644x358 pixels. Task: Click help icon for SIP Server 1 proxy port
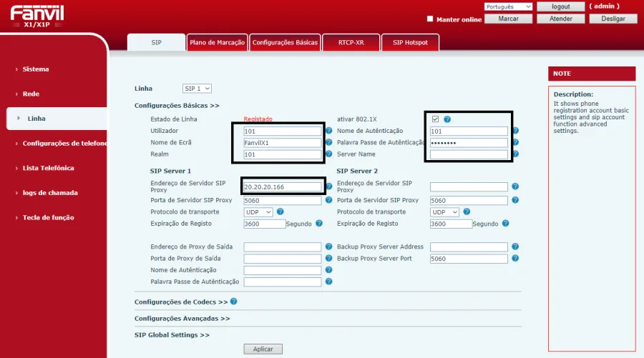(x=328, y=200)
